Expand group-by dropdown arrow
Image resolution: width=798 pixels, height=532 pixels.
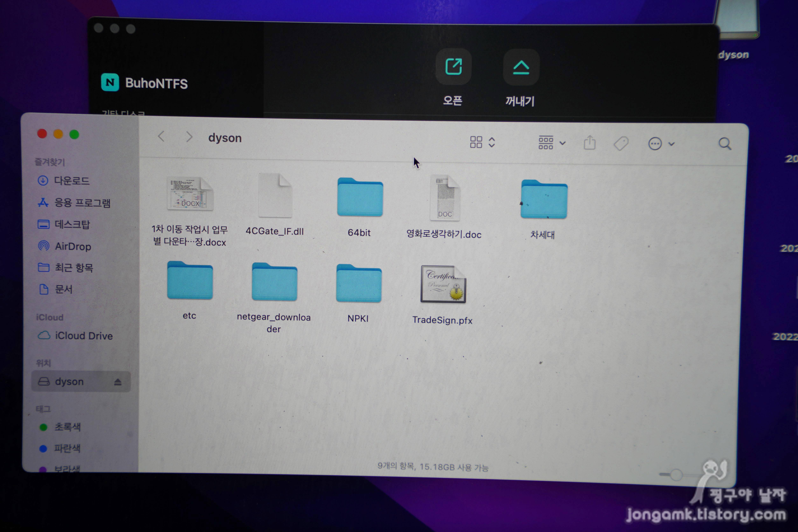pos(562,143)
